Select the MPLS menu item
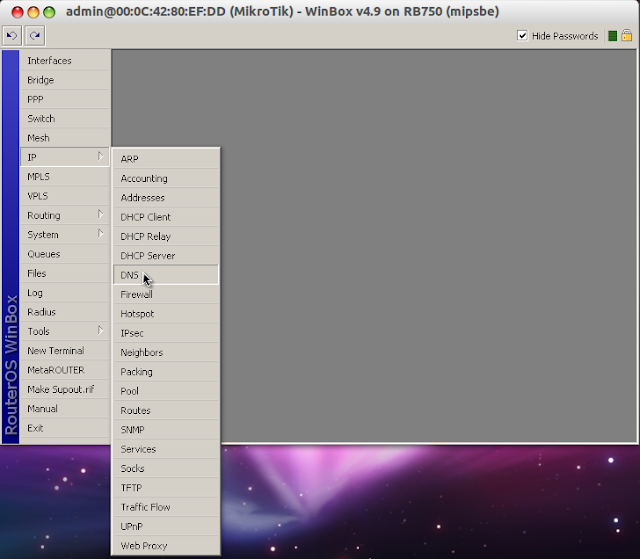The height and width of the screenshot is (559, 640). point(65,177)
